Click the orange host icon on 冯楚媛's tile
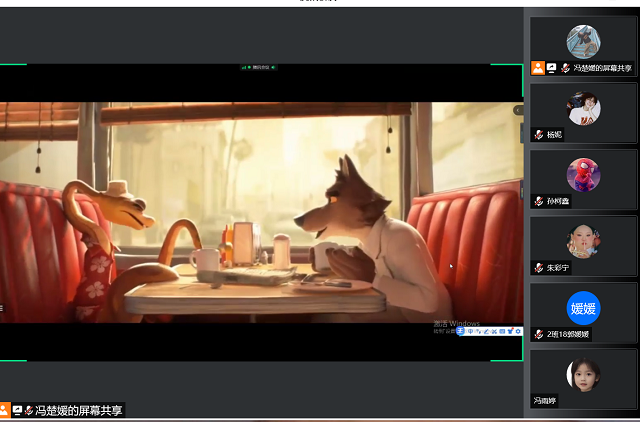This screenshot has width=640, height=422. (538, 68)
